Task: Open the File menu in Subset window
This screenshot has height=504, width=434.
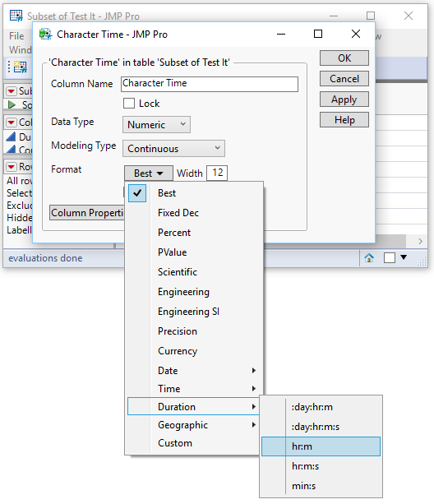Action: point(16,36)
